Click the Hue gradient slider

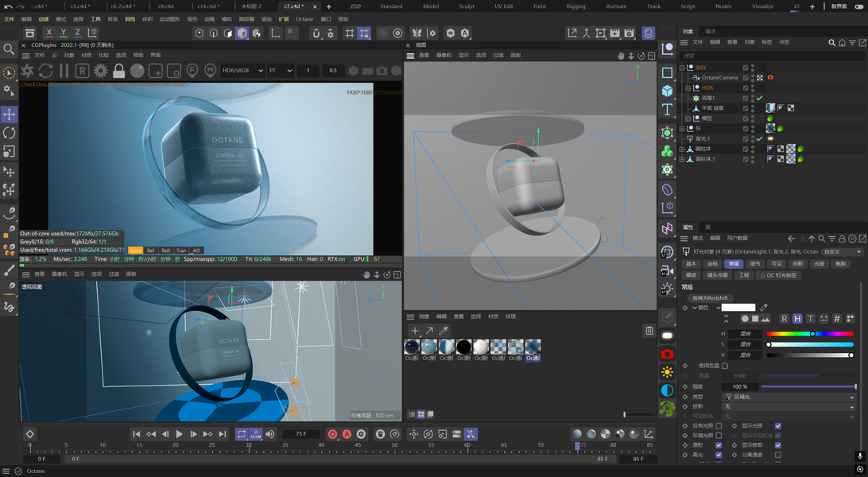click(x=810, y=334)
